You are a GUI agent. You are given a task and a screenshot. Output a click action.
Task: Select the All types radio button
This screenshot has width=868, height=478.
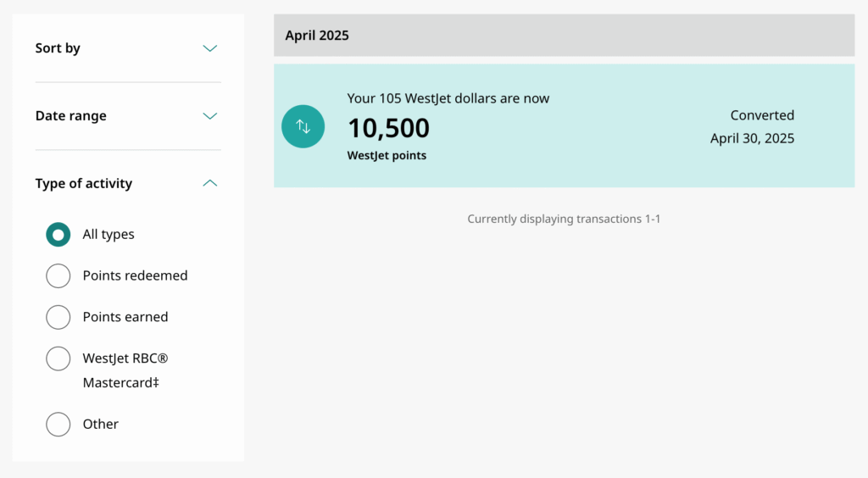tap(58, 235)
